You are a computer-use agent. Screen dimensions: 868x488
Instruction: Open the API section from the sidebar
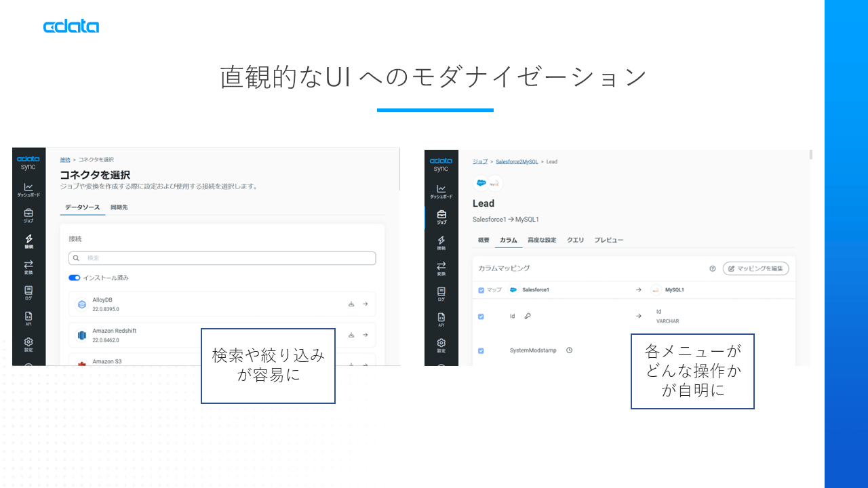pyautogui.click(x=28, y=317)
